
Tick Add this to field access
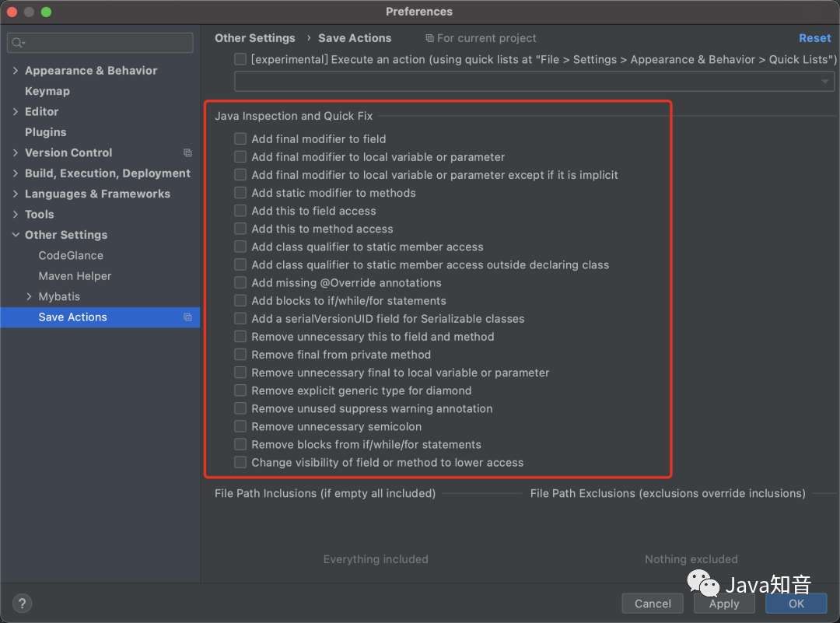click(x=240, y=211)
